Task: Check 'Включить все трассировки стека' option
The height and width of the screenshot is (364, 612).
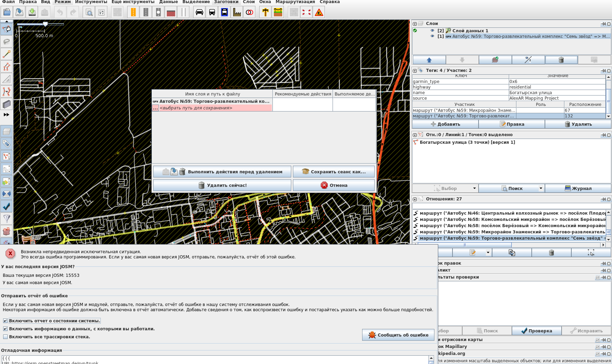Action: pyautogui.click(x=5, y=337)
